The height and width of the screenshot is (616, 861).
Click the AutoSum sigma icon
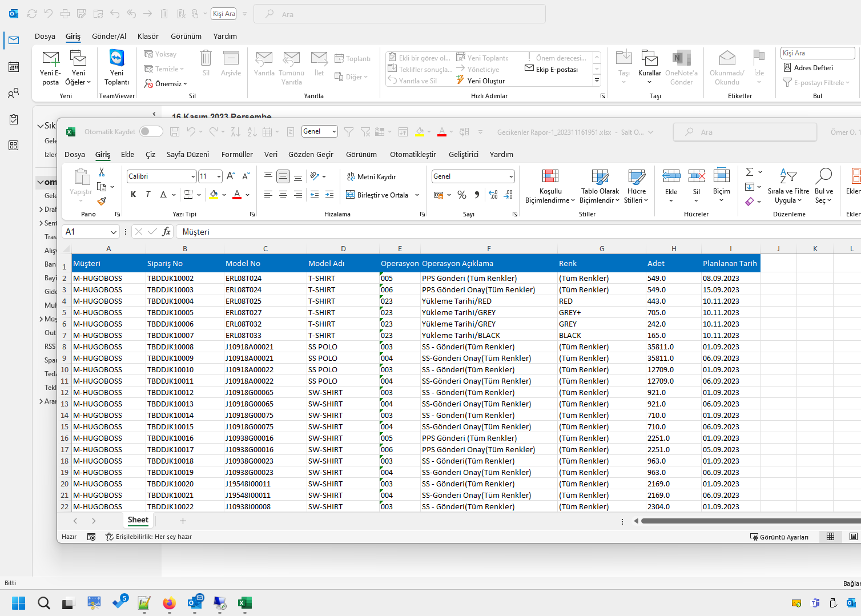click(750, 172)
